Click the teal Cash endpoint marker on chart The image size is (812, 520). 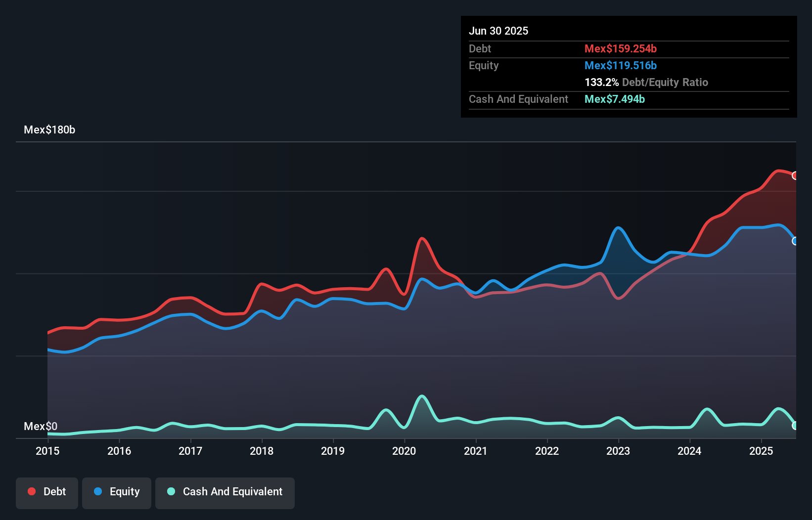(795, 426)
